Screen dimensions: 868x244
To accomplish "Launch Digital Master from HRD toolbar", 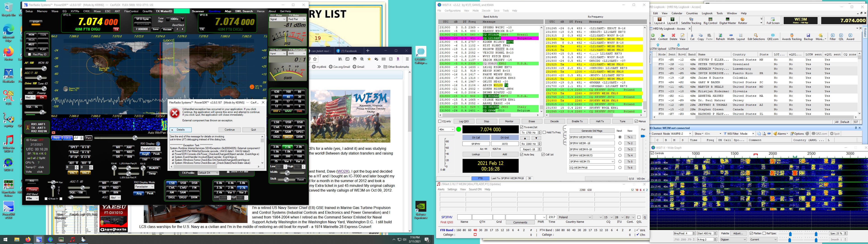I will tap(727, 21).
